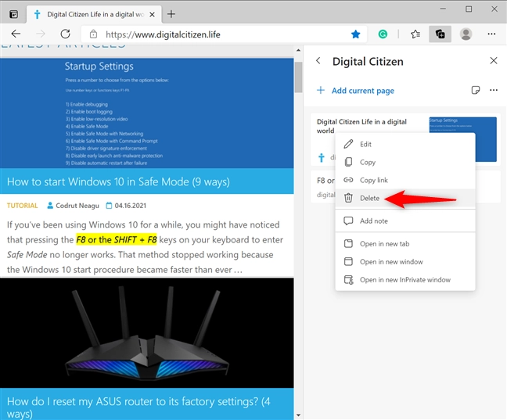507x420 pixels.
Task: Click the TUTORIAL category link
Action: (x=23, y=206)
